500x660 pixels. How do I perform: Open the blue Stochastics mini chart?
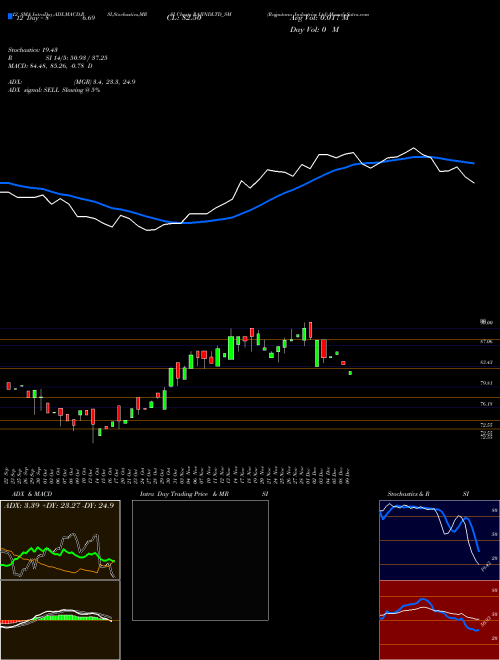coord(439,540)
